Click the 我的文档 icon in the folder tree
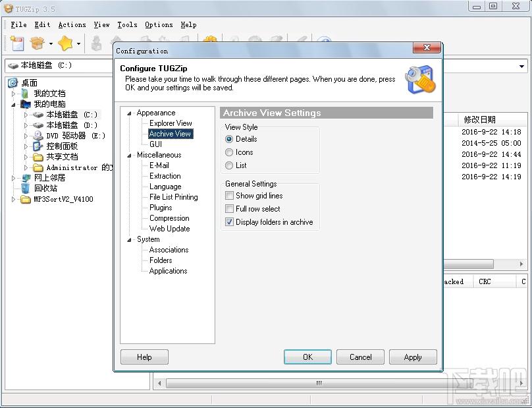This screenshot has height=408, width=532. pyautogui.click(x=25, y=94)
